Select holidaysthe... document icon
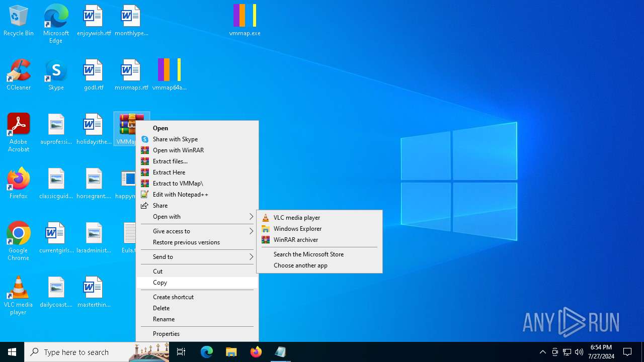Image resolution: width=644 pixels, height=362 pixels. click(x=94, y=130)
